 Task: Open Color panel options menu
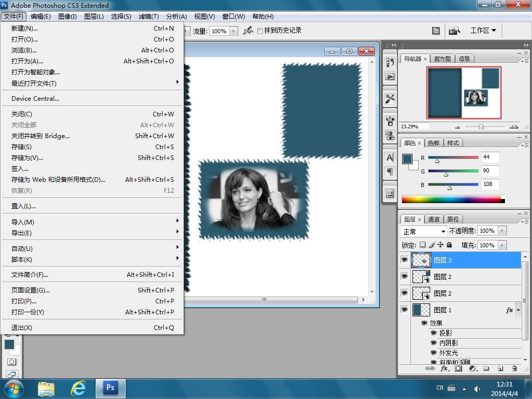point(525,145)
